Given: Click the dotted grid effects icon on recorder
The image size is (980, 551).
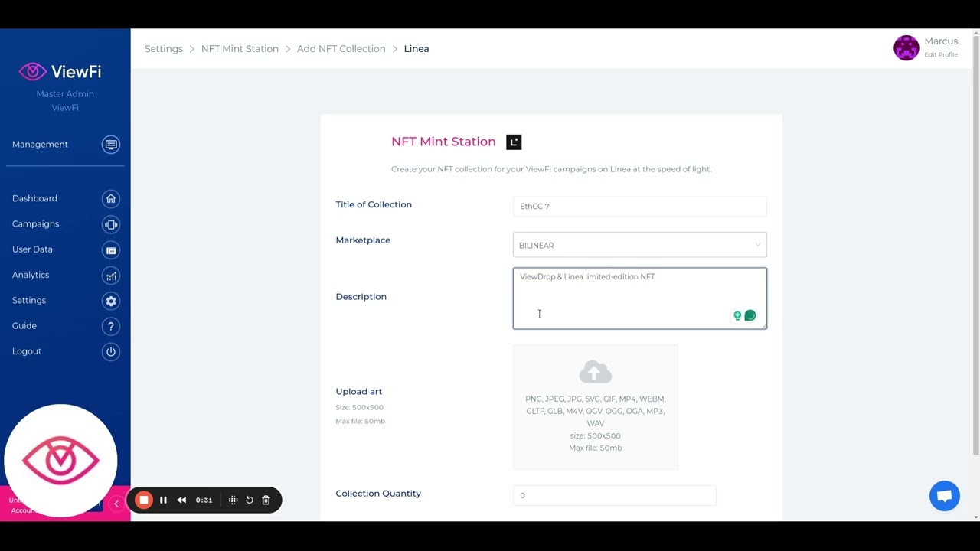Looking at the screenshot, I should pyautogui.click(x=233, y=500).
